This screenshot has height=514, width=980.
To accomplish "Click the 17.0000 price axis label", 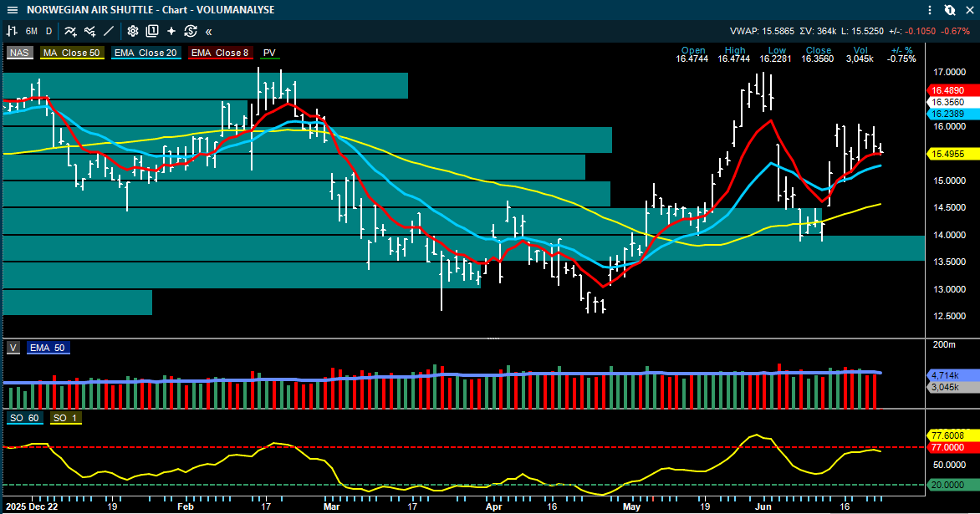I will pos(949,73).
